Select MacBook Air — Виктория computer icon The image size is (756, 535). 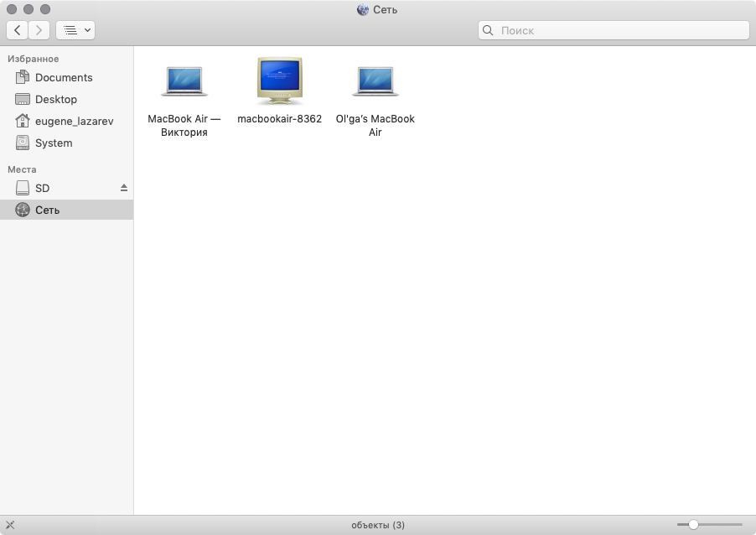click(x=184, y=81)
